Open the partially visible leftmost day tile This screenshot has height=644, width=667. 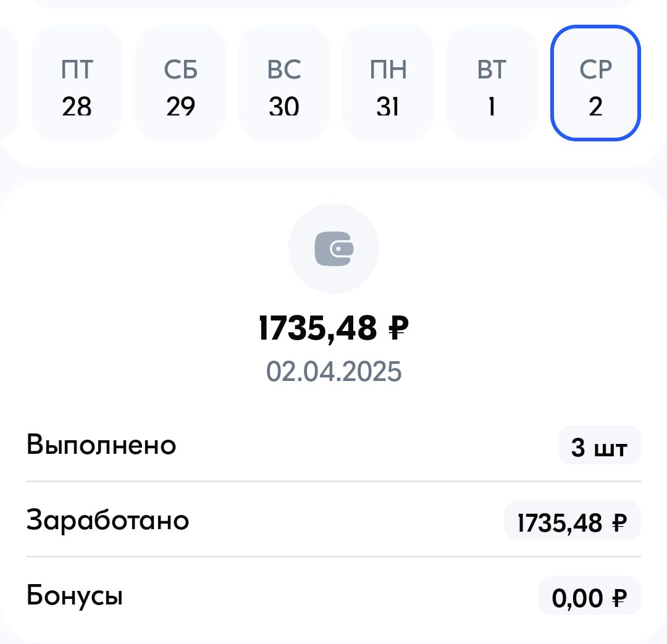click(x=7, y=83)
